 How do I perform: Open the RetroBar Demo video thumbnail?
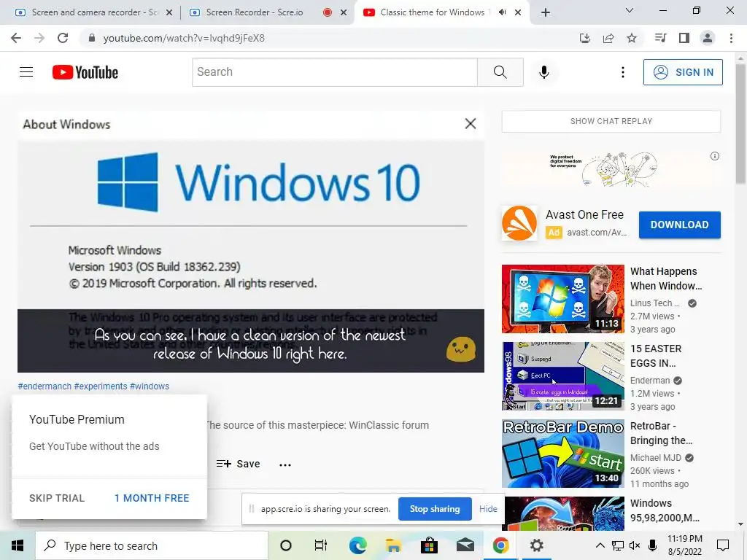click(x=562, y=454)
